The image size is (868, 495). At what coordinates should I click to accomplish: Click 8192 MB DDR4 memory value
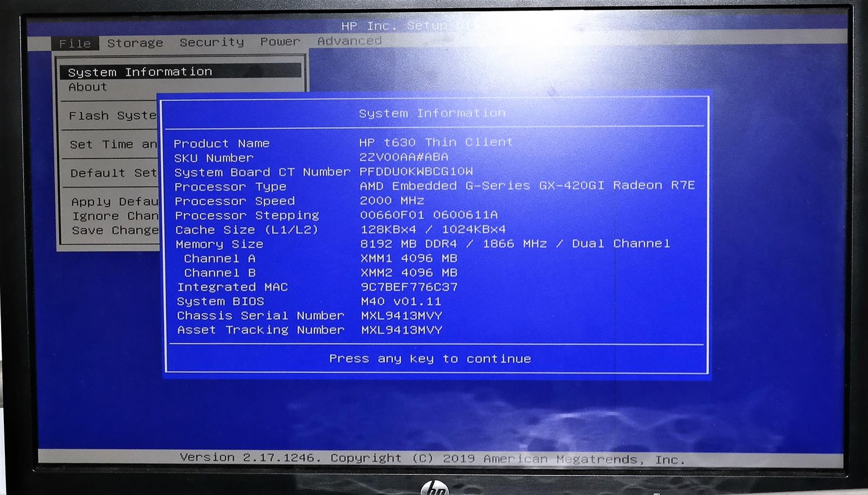515,243
